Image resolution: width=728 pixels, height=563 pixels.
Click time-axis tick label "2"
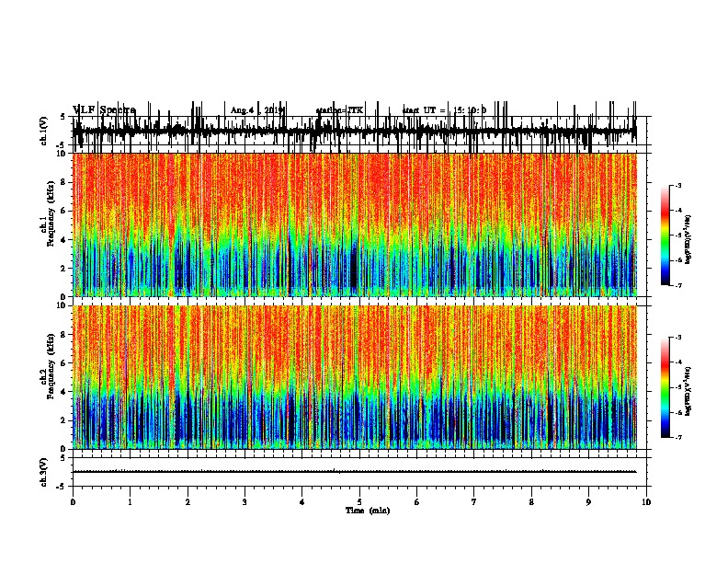tap(188, 502)
